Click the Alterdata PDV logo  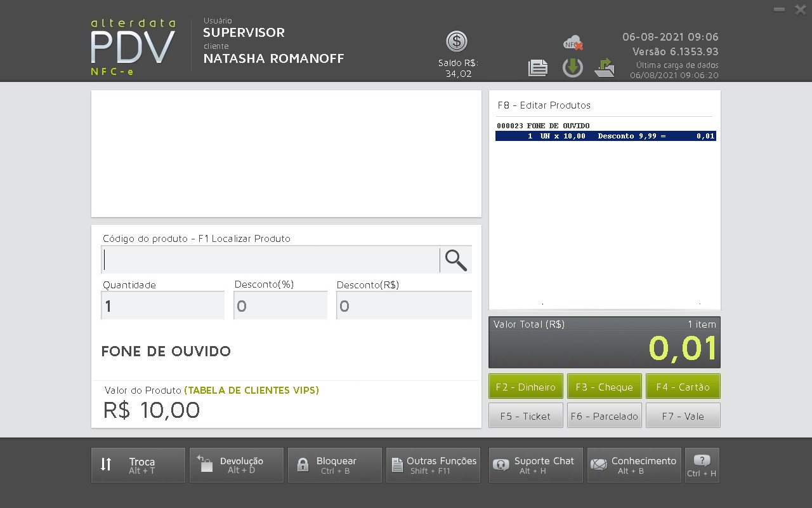[x=133, y=48]
